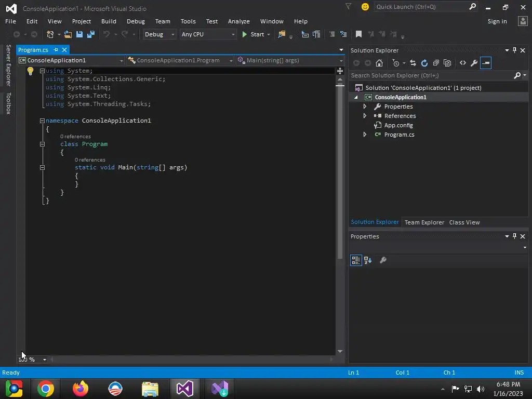
Task: Click the Start debugging button
Action: tap(253, 34)
